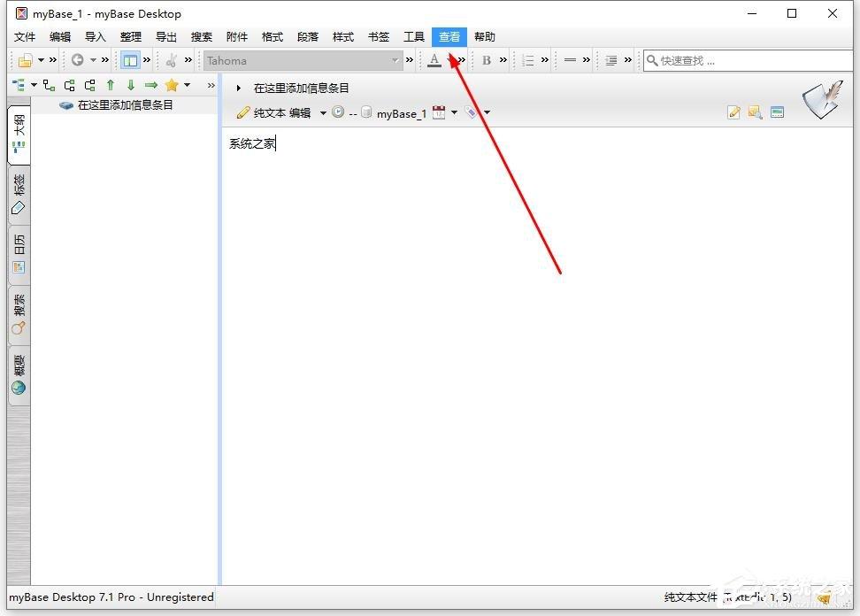The height and width of the screenshot is (616, 860).
Task: Open the 帮助 menu
Action: [x=485, y=37]
